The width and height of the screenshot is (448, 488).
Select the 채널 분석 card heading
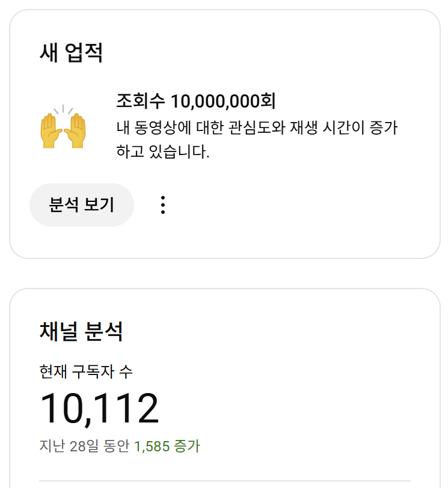(x=81, y=331)
